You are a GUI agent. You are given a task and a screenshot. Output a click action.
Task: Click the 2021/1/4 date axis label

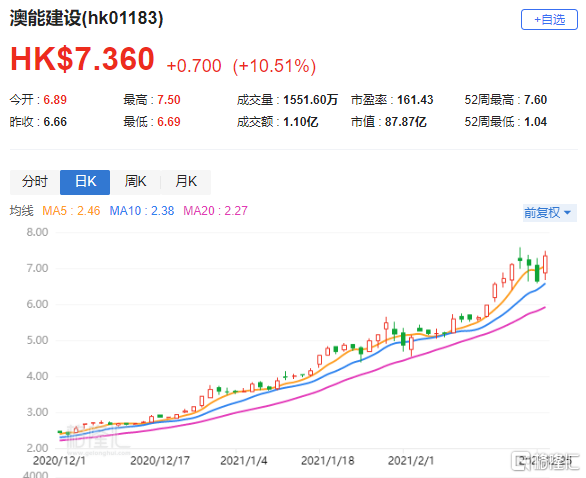[244, 461]
